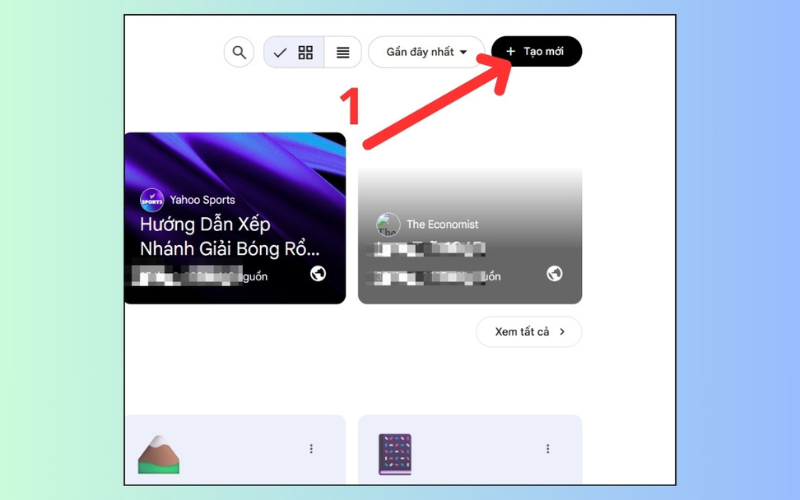
Task: Open the purple book icon notebook
Action: pyautogui.click(x=470, y=449)
